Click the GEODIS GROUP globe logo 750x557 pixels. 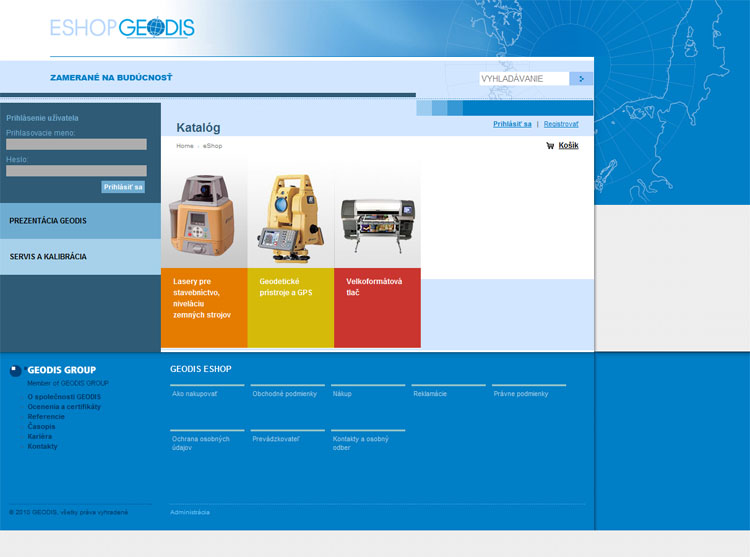tap(16, 371)
